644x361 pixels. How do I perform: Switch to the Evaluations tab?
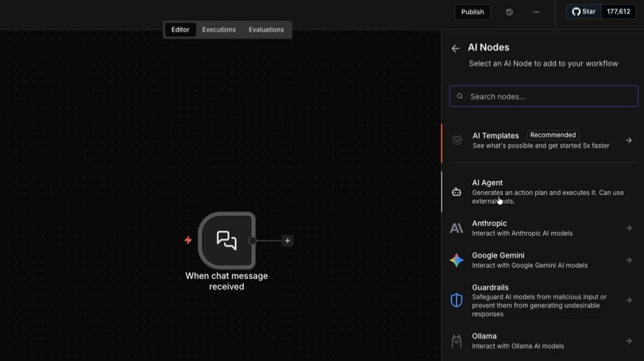[266, 30]
